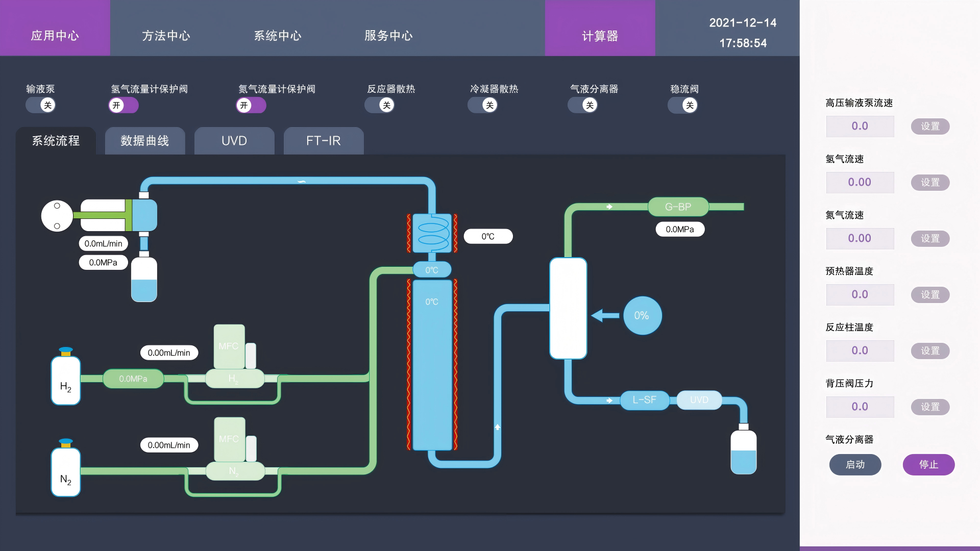Click the L-SF component in the diagram
The image size is (980, 551).
tap(644, 400)
